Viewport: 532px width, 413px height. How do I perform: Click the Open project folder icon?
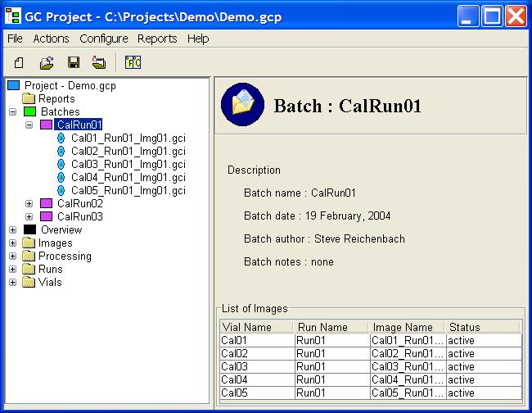47,62
